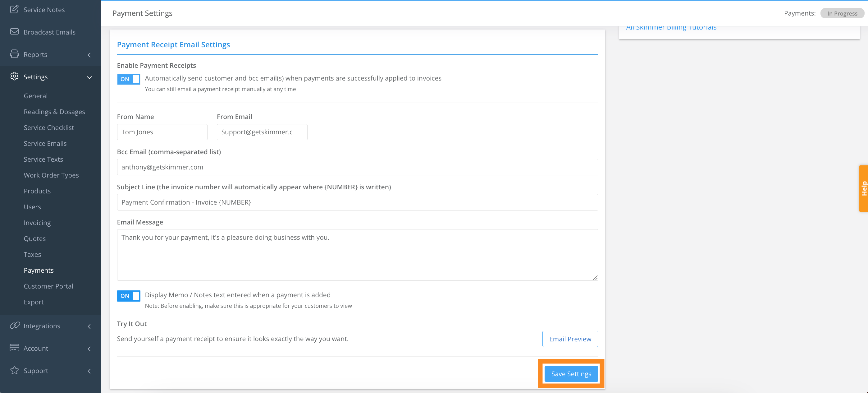Click the Email Preview button

point(570,339)
